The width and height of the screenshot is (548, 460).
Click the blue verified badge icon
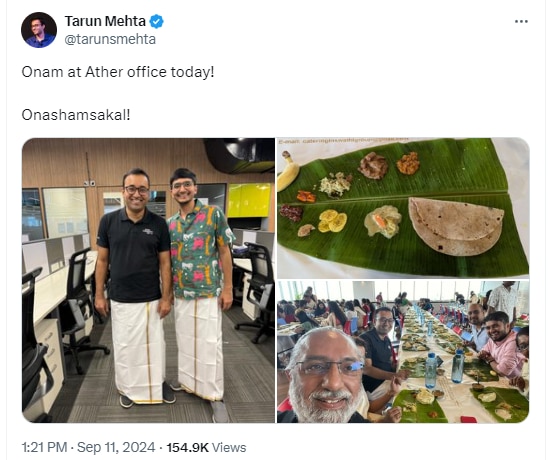coord(156,22)
